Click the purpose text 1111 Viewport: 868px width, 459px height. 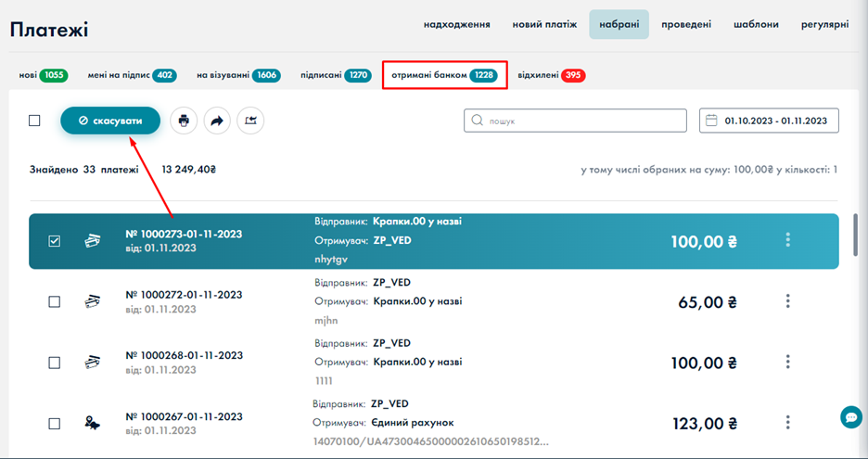pyautogui.click(x=324, y=381)
